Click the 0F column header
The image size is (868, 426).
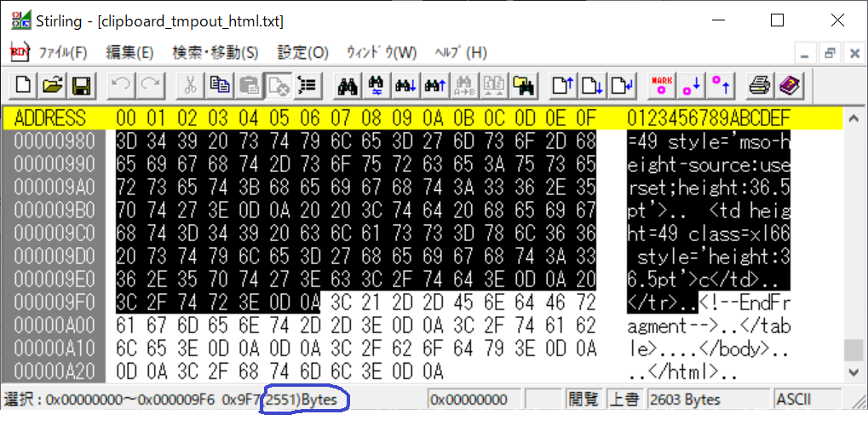point(584,118)
